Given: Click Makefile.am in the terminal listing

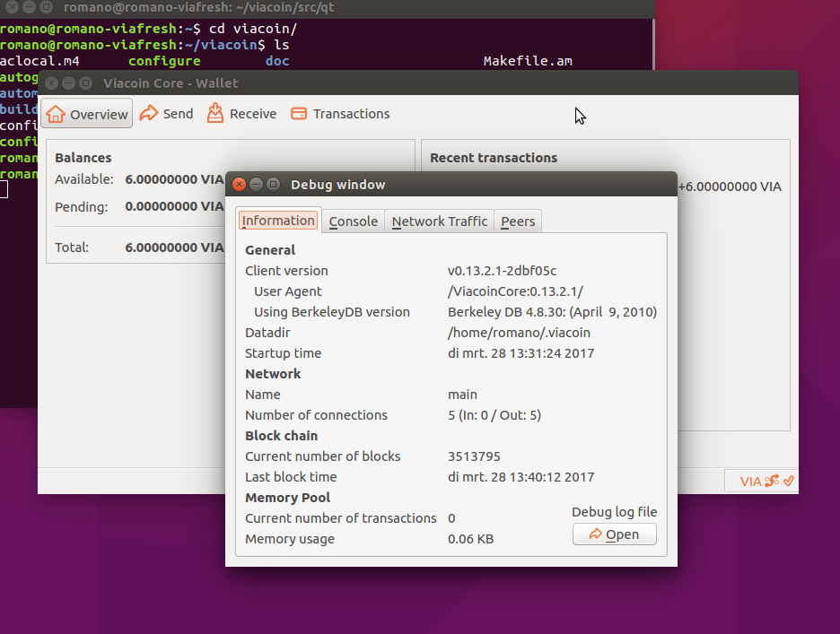Looking at the screenshot, I should tap(528, 61).
